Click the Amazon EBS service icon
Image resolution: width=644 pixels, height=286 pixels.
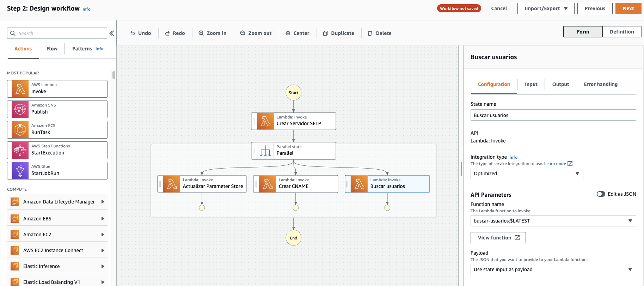pos(15,219)
